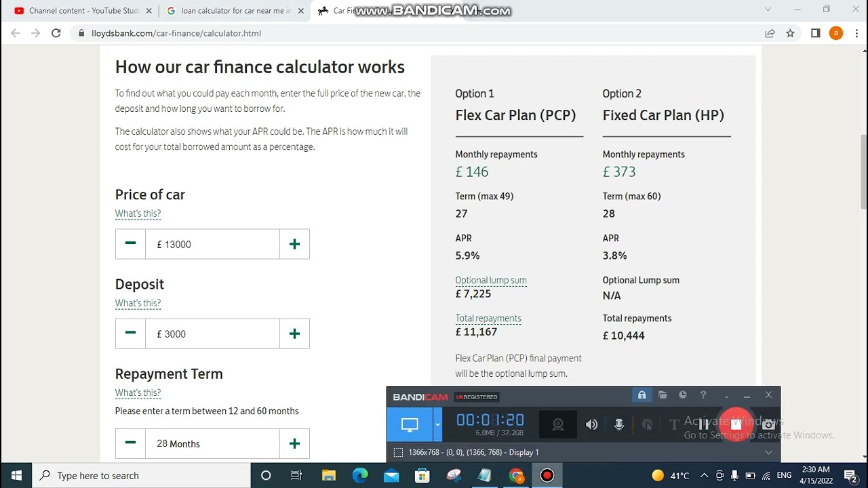Open "What's this?" under Deposit
Image resolution: width=868 pixels, height=488 pixels.
pos(138,303)
